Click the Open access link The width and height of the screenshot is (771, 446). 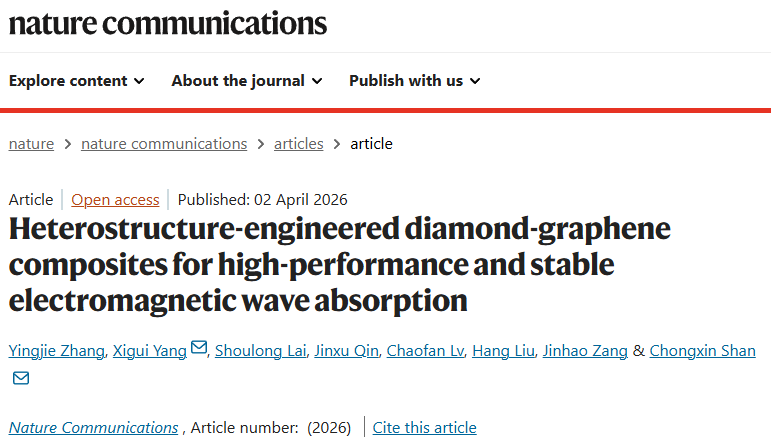point(114,199)
